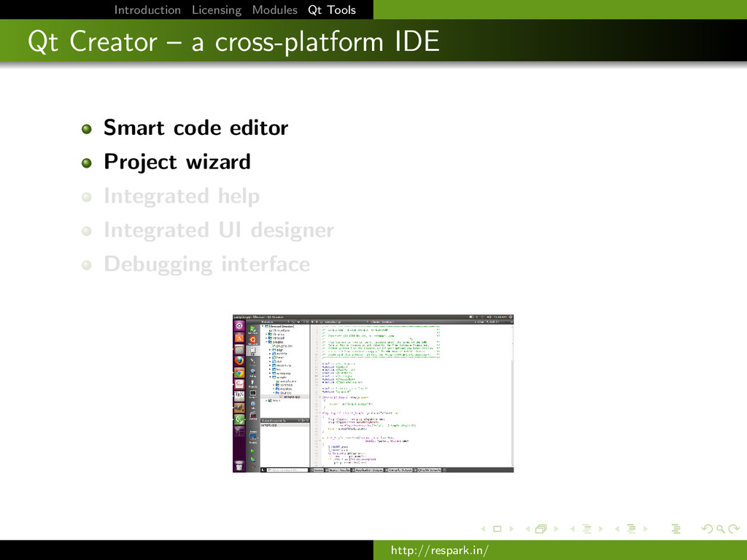Click the go forward curved arrow
747x560 pixels.
[x=734, y=529]
